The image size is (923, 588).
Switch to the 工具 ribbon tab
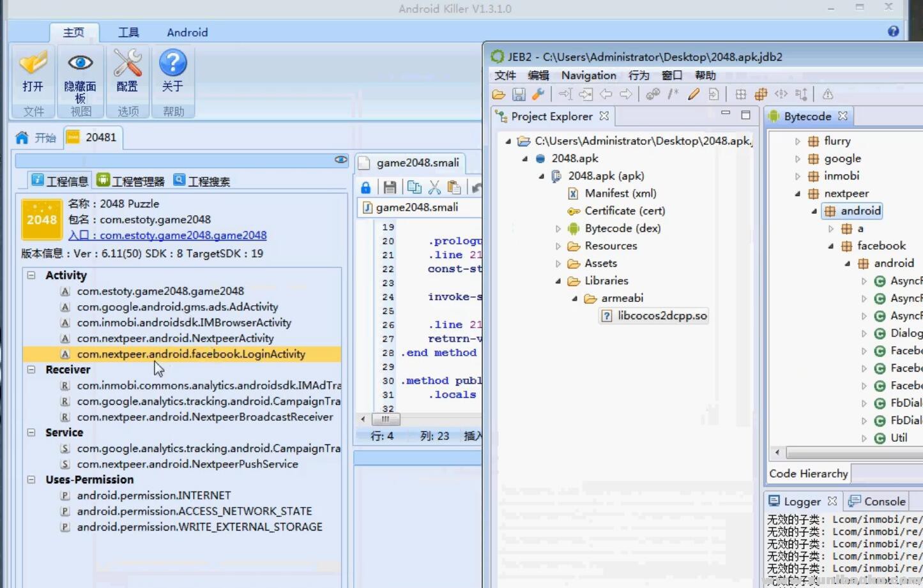(x=128, y=33)
